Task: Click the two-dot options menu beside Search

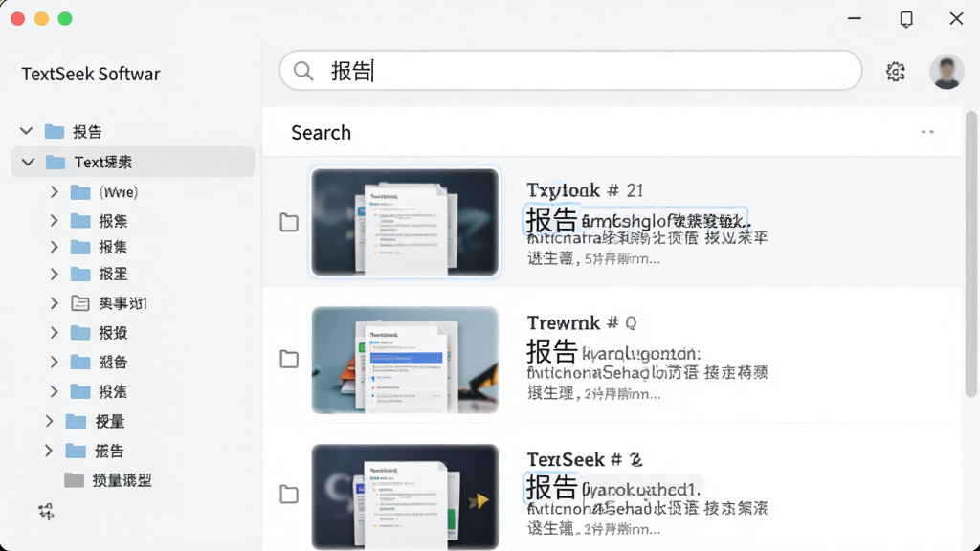Action: (927, 132)
